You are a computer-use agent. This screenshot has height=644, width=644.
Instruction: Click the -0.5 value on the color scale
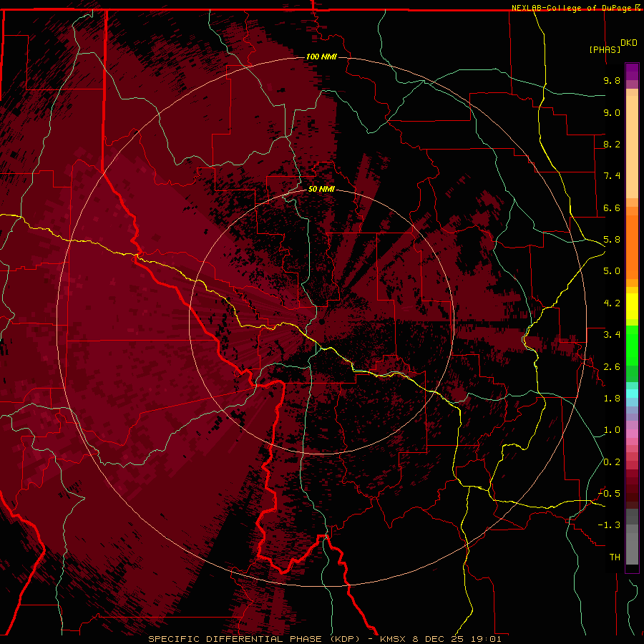(x=609, y=494)
